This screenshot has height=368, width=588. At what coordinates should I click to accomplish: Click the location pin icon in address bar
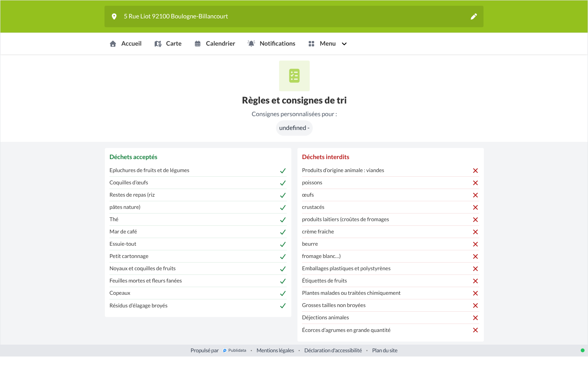click(114, 16)
